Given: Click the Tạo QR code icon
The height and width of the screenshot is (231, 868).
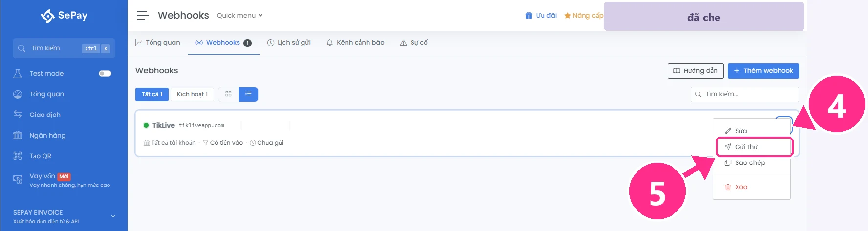Looking at the screenshot, I should point(18,156).
